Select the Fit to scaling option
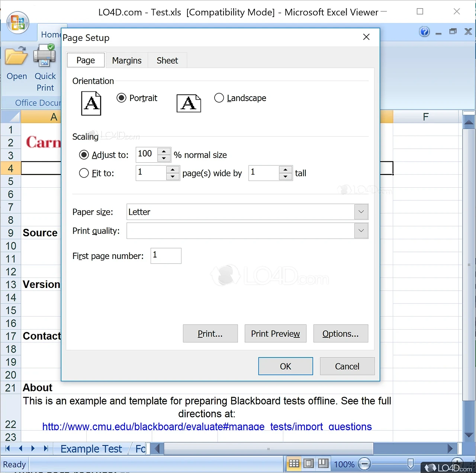The width and height of the screenshot is (476, 473). coord(84,173)
